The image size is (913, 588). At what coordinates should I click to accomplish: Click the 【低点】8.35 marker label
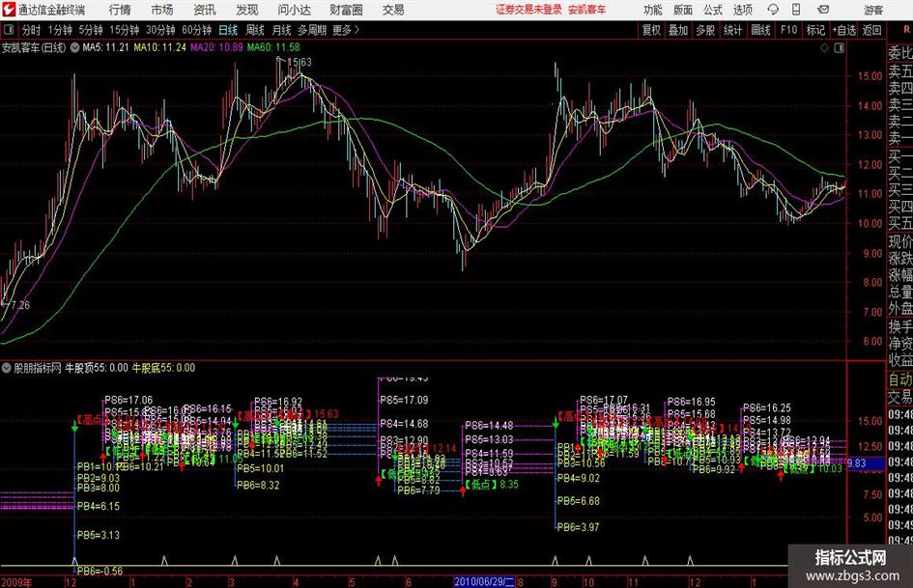tap(492, 485)
